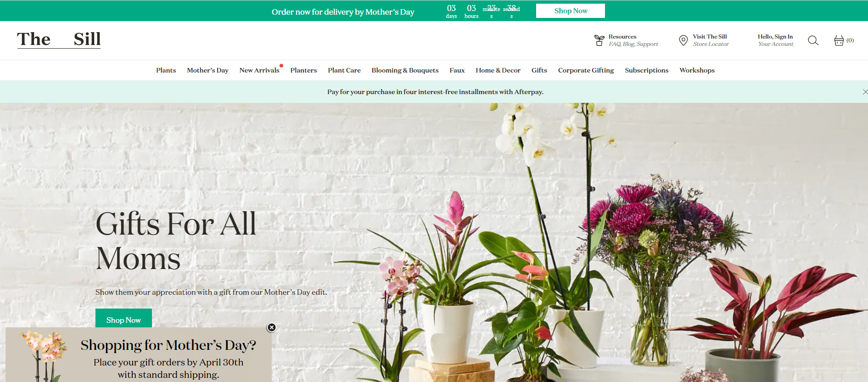Click Shop Now in green top banner
This screenshot has width=868, height=382.
tap(571, 11)
